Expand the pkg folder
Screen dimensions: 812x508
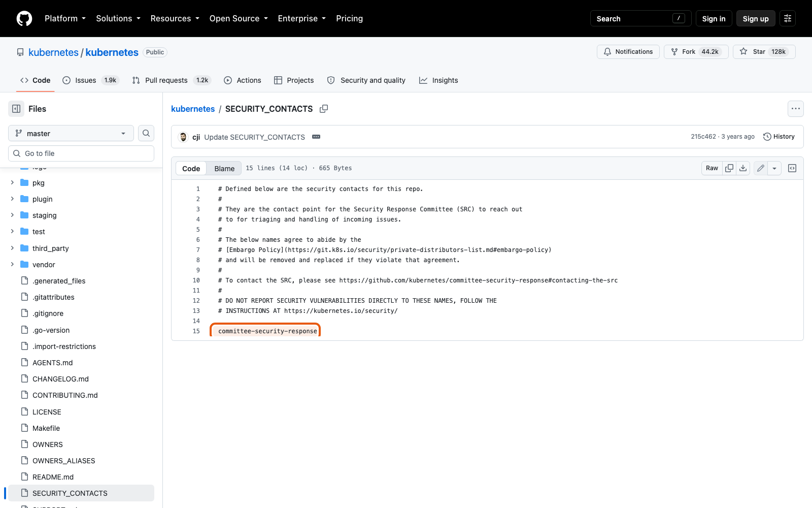point(12,182)
